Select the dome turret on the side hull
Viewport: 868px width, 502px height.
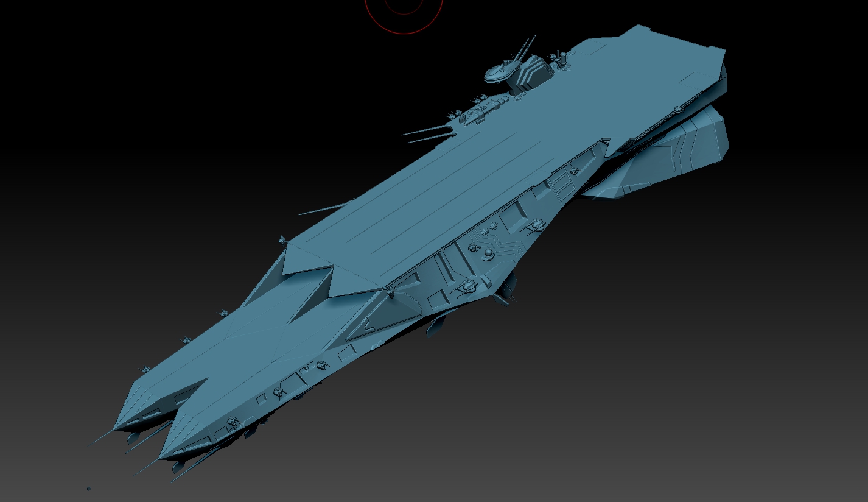pos(488,253)
